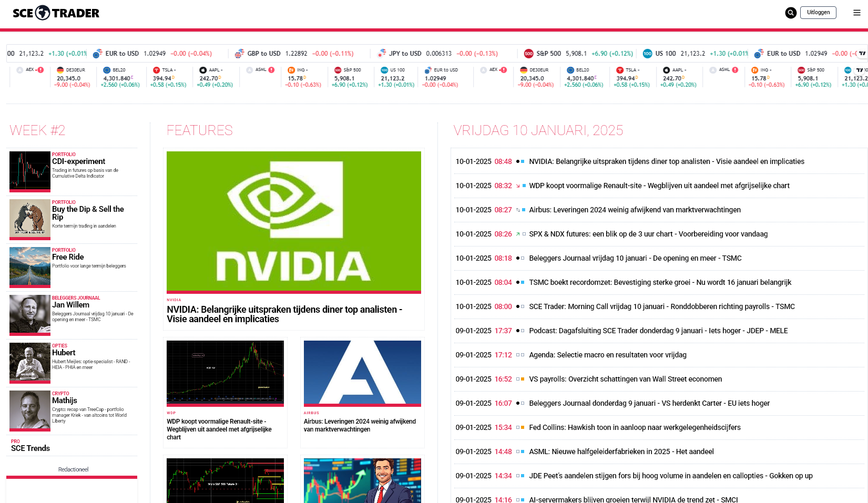868x503 pixels.
Task: Open the Buy the Dip & Sell the Rip link
Action: click(88, 213)
